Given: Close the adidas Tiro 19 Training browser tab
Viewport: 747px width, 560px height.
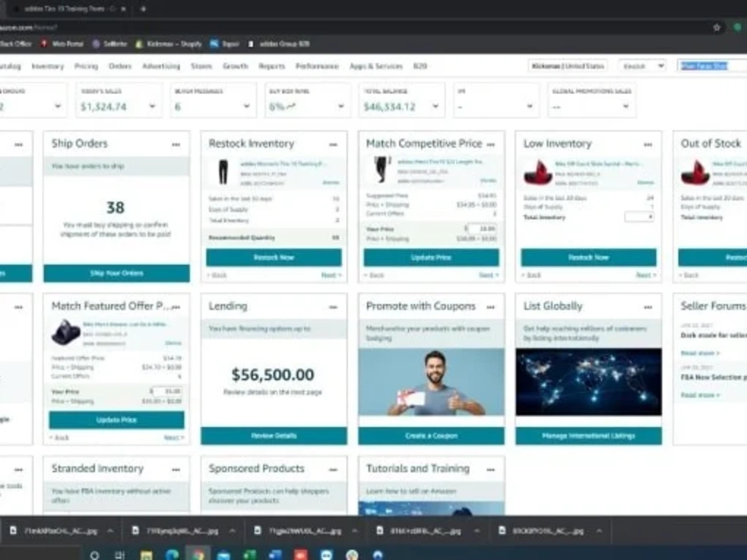Looking at the screenshot, I should tap(123, 8).
